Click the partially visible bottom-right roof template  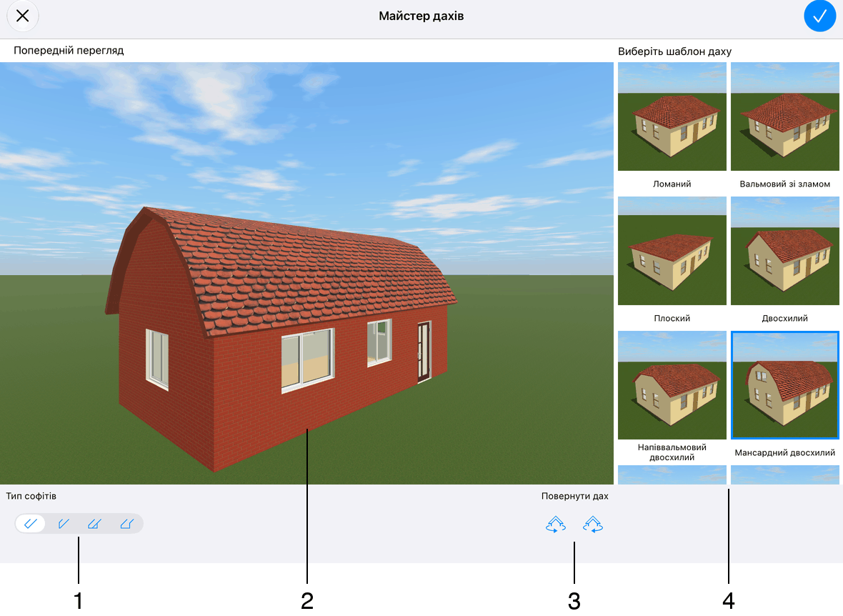(x=785, y=475)
